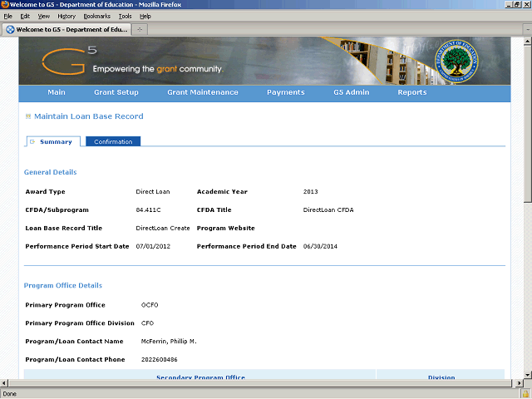Click the Maintain Loan Base Record heading
532x399 pixels.
(89, 116)
